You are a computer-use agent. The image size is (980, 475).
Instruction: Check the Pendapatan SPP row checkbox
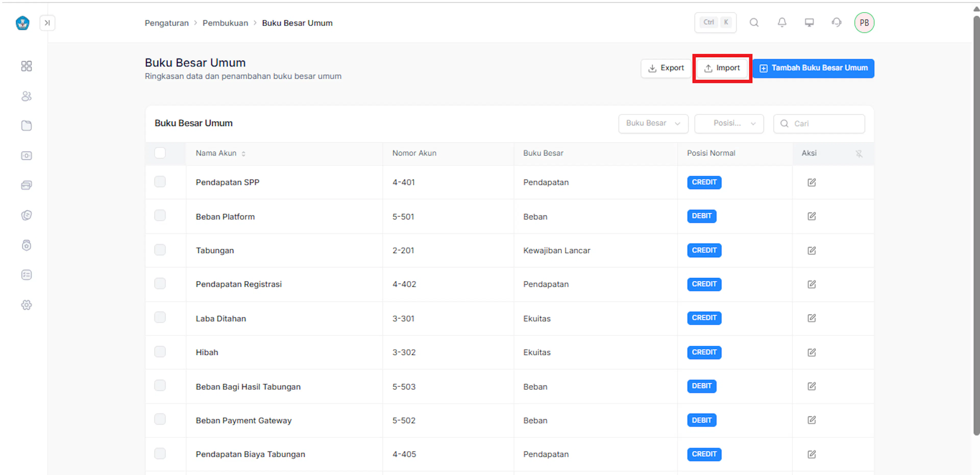tap(160, 181)
